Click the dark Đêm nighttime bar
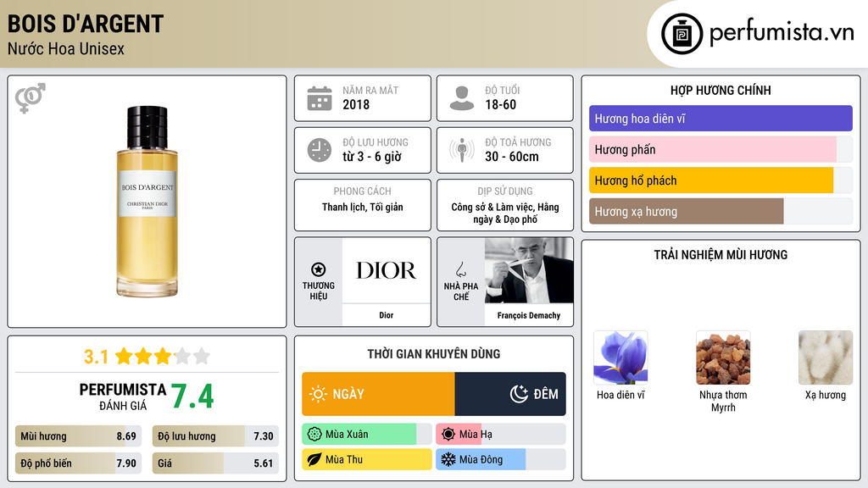 pyautogui.click(x=510, y=394)
